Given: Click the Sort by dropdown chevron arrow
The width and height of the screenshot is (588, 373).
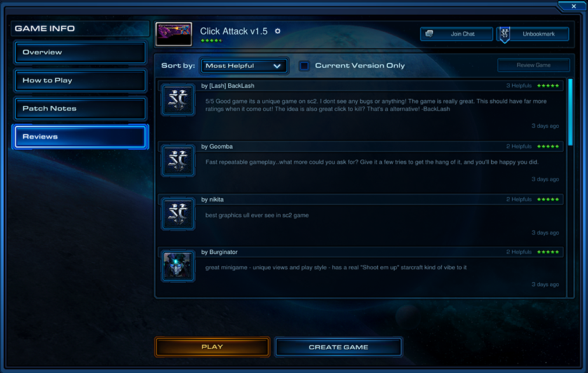Looking at the screenshot, I should coord(277,66).
